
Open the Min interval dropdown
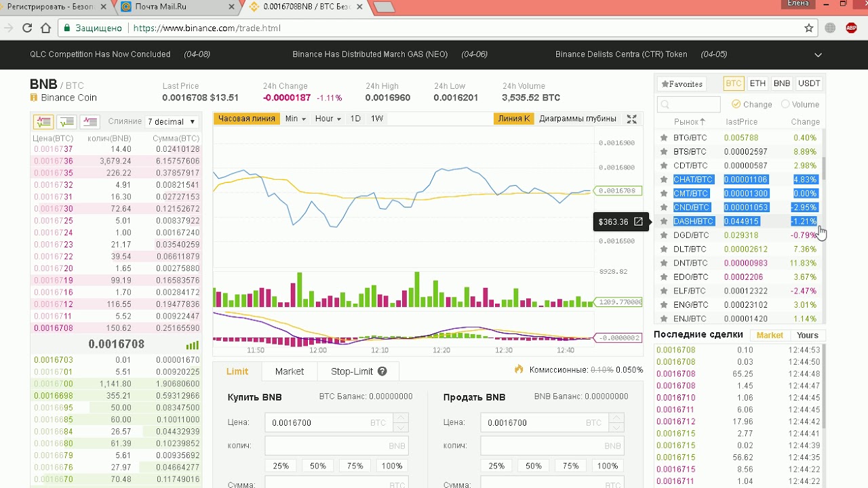(x=295, y=119)
